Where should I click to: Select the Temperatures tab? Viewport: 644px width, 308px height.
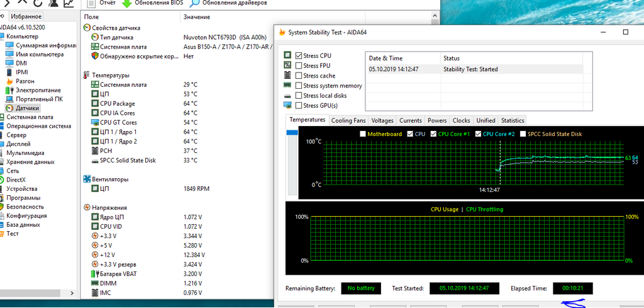pyautogui.click(x=307, y=120)
